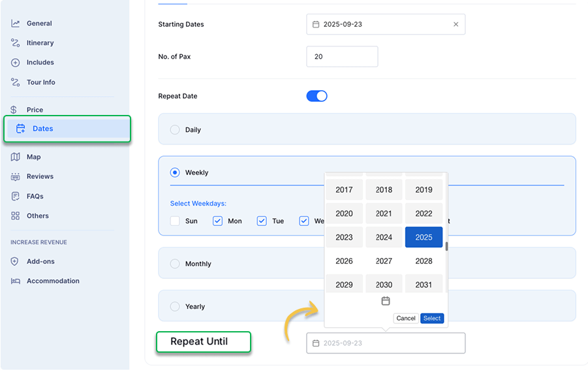Click the Starting Dates input field
588x371 pixels.
[x=386, y=24]
